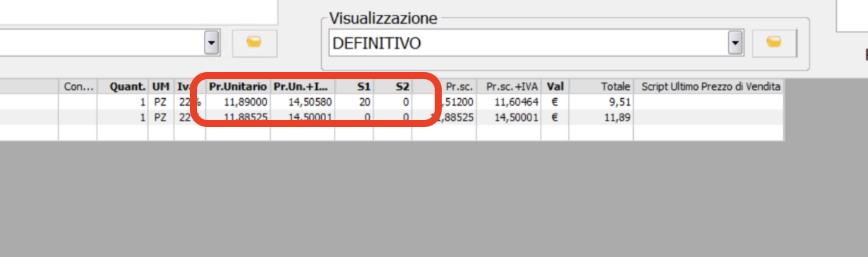
Task: Click the 14,50001 Pr.Un.+I cell
Action: pos(302,117)
